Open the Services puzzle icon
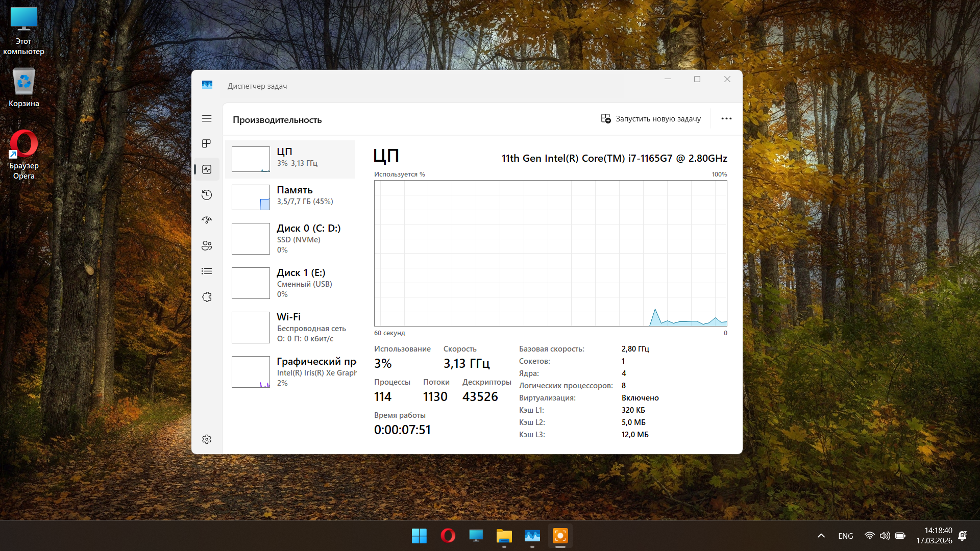Image resolution: width=980 pixels, height=551 pixels. pyautogui.click(x=207, y=297)
